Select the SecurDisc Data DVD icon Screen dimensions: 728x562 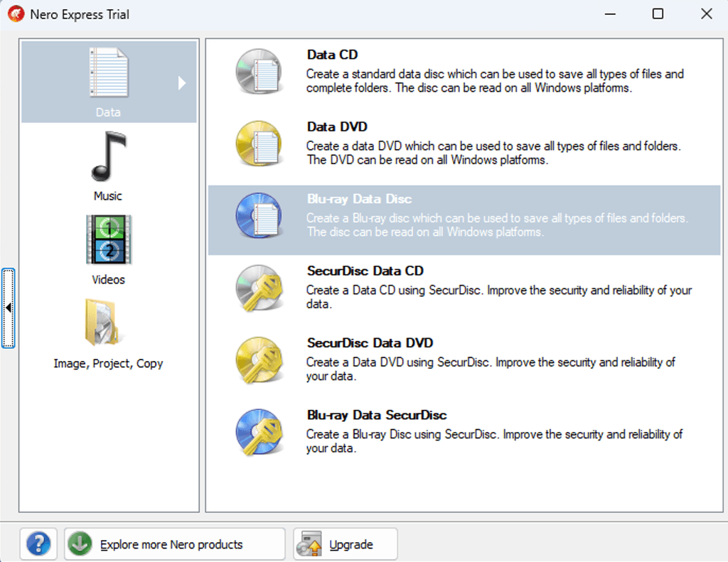point(259,360)
